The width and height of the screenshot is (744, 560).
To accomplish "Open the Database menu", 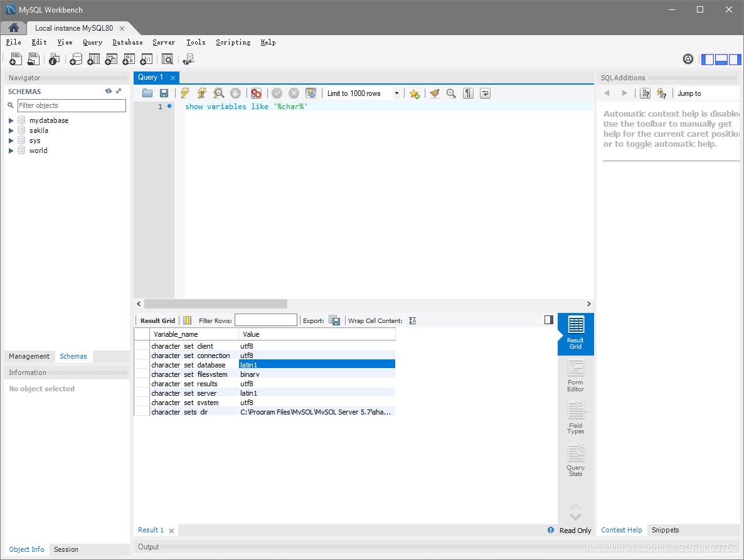I will (127, 42).
